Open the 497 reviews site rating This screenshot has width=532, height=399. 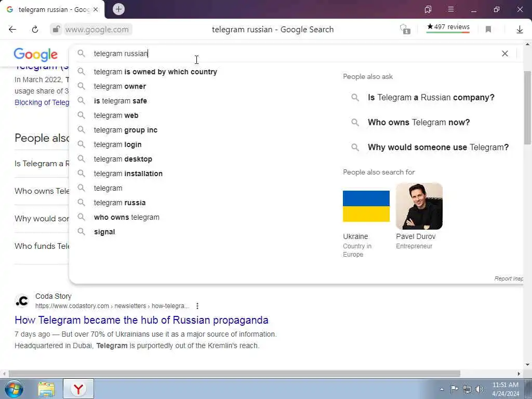coord(448,27)
